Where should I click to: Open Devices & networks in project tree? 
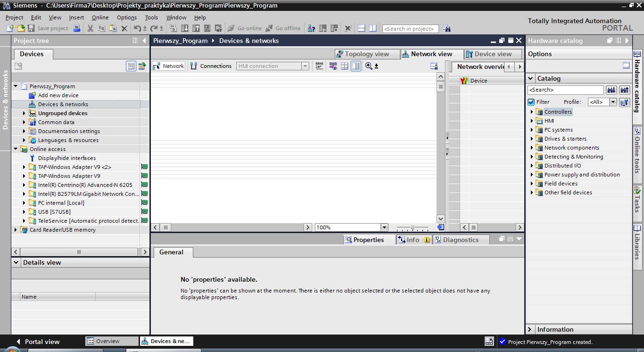coord(63,104)
